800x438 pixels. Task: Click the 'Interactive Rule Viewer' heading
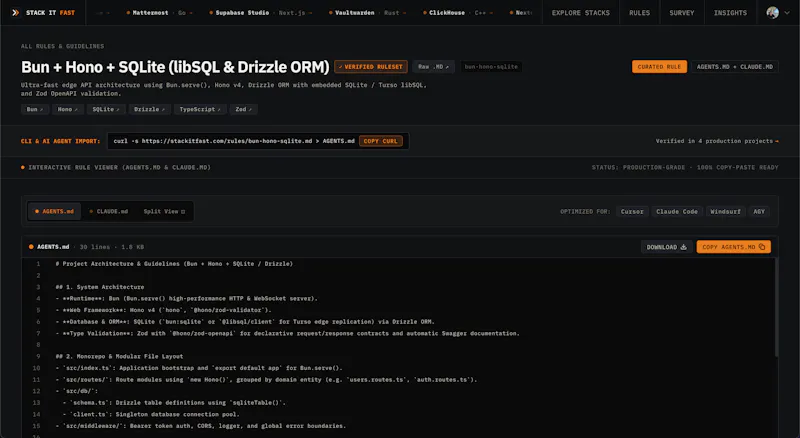(x=119, y=167)
